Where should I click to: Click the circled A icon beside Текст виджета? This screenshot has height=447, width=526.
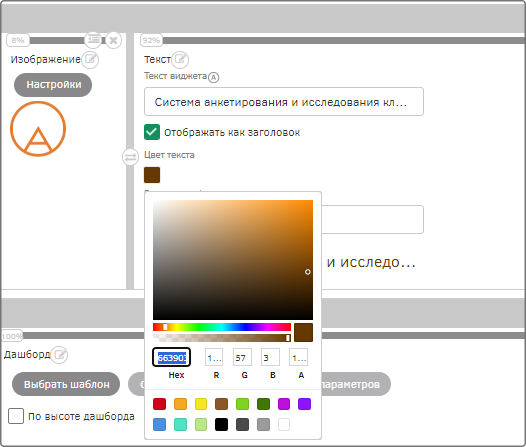(213, 77)
